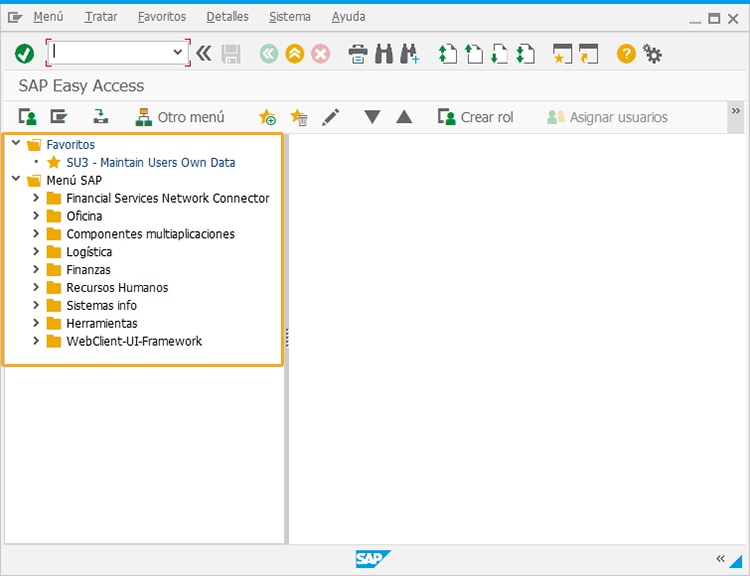Image resolution: width=750 pixels, height=576 pixels.
Task: Click Move Favorites Down triangle icon
Action: 372,116
